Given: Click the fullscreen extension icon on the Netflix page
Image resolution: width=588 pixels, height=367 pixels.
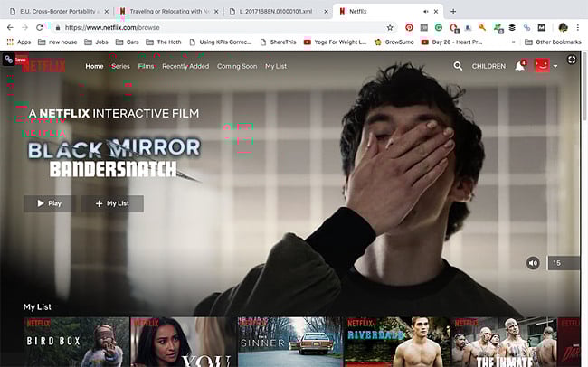Looking at the screenshot, I should [x=572, y=60].
